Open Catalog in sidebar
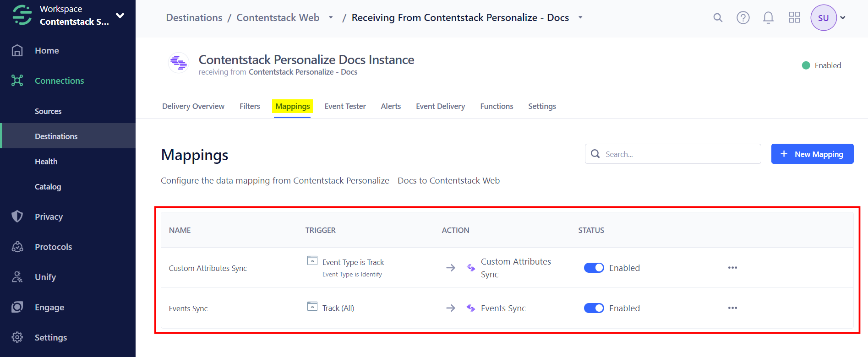The image size is (868, 357). click(48, 187)
